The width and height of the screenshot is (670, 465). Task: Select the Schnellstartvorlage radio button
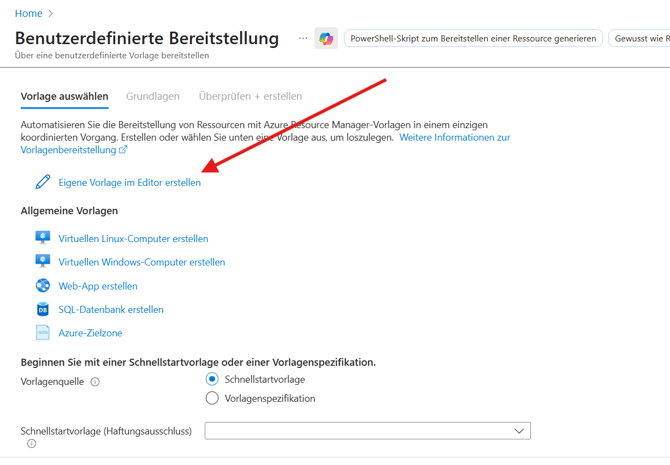tap(212, 379)
